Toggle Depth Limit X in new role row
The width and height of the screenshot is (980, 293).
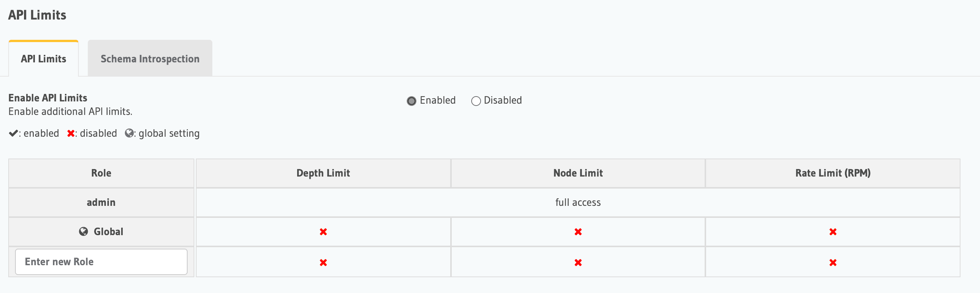pos(323,262)
